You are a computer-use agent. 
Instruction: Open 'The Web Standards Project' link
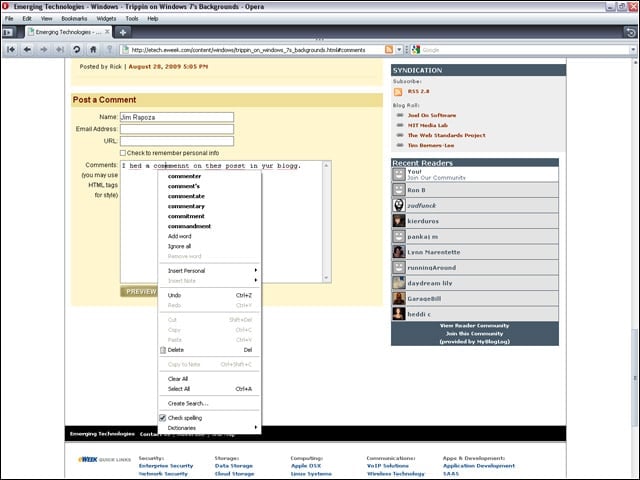coord(447,135)
